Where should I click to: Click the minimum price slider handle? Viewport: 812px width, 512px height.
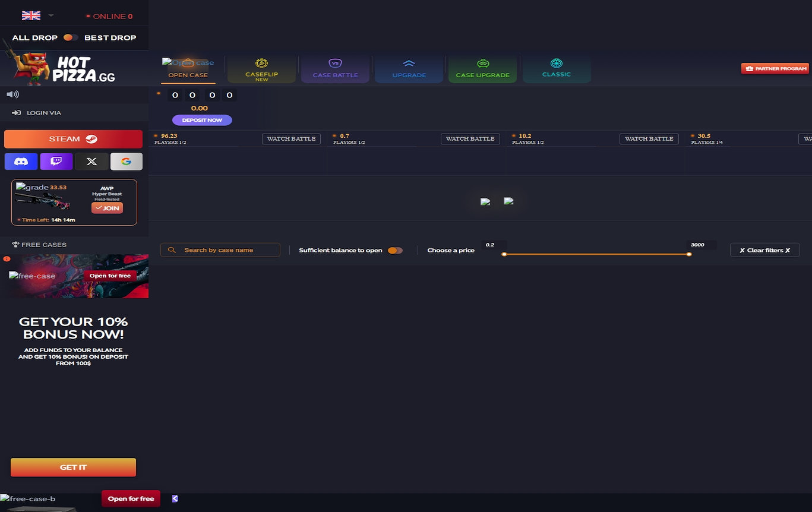[504, 254]
